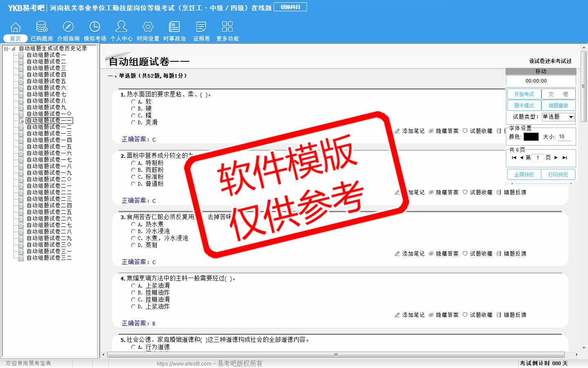
Task: Click the 打印预览 button
Action: point(558,175)
